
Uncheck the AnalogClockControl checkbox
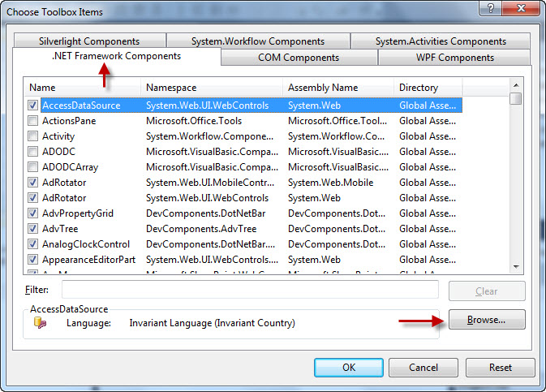click(x=32, y=244)
